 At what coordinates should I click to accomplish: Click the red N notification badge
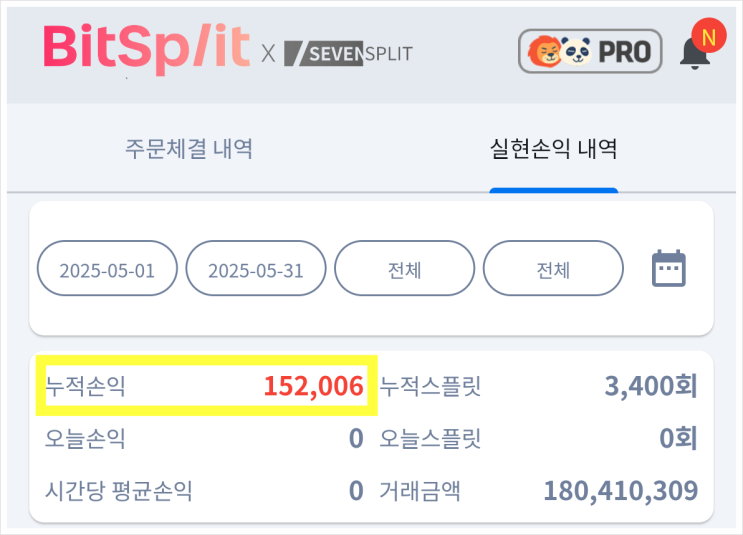coord(709,37)
